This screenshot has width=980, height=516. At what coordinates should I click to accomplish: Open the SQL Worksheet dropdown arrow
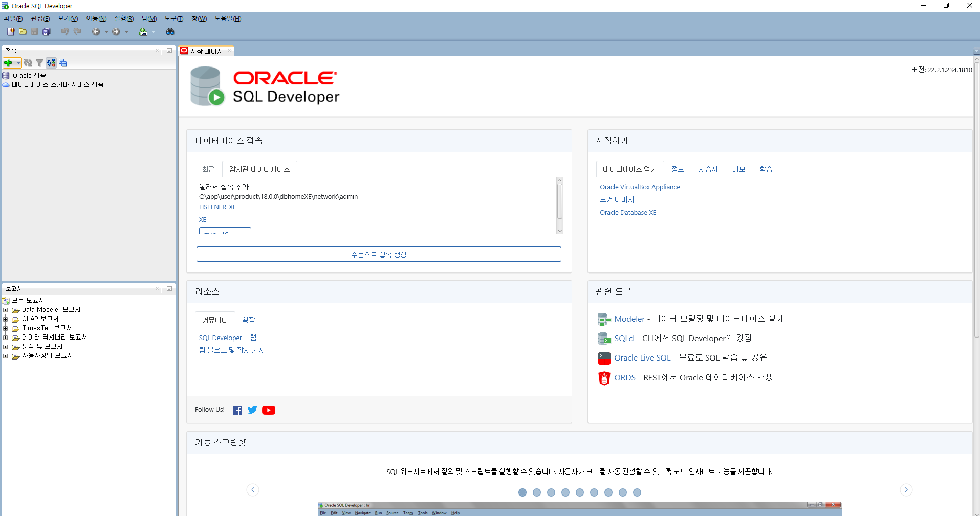pyautogui.click(x=153, y=32)
